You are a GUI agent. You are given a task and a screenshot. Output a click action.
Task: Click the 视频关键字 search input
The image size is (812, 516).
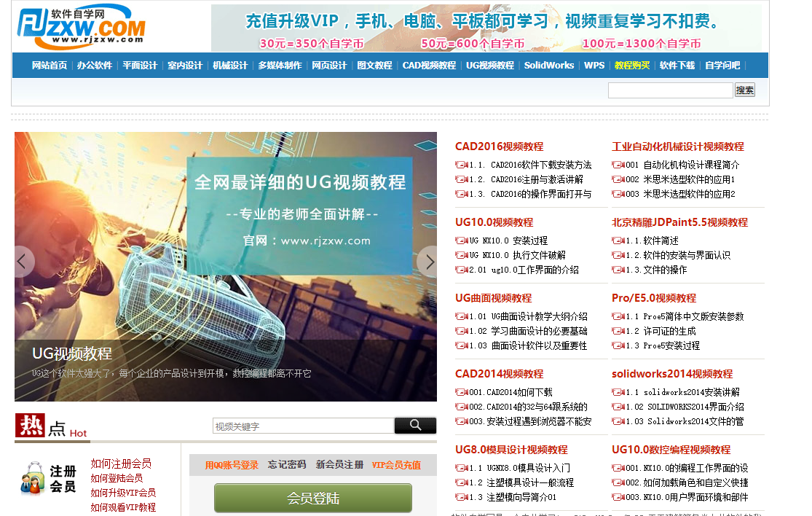point(304,426)
